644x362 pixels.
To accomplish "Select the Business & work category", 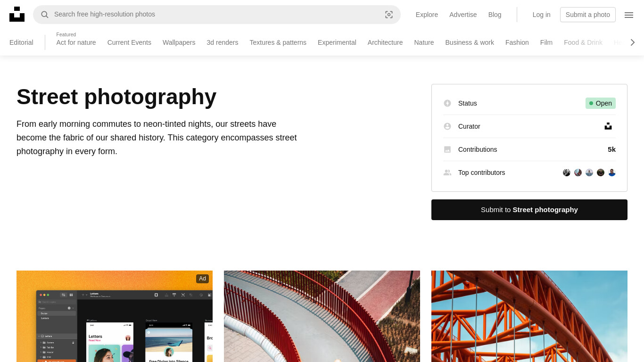I will coord(470,42).
